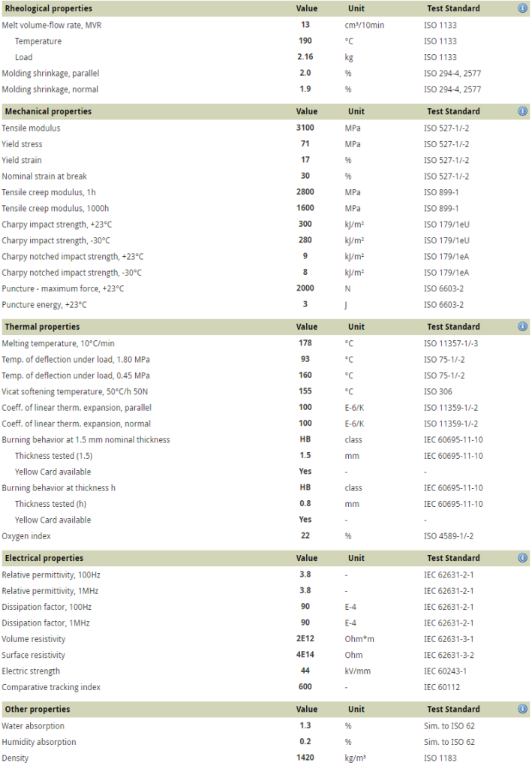The image size is (532, 769).
Task: Select the Tensile modulus property row
Action: [x=31, y=128]
